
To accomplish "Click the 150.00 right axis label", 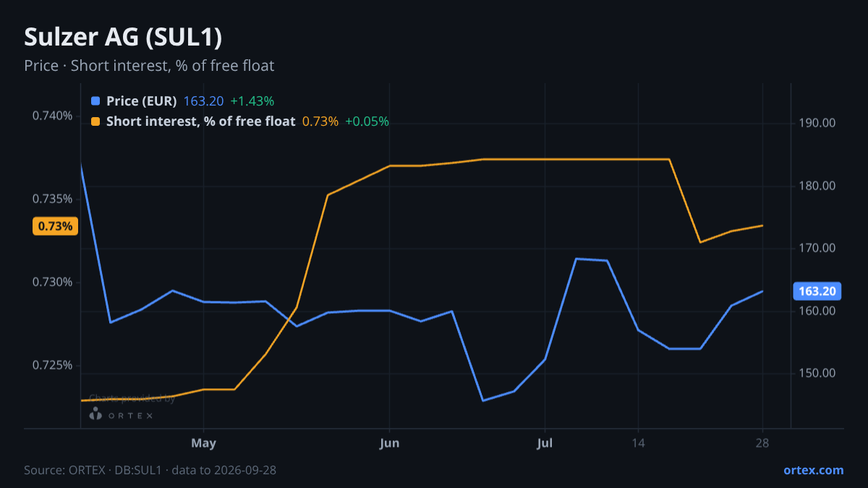I will pyautogui.click(x=817, y=373).
